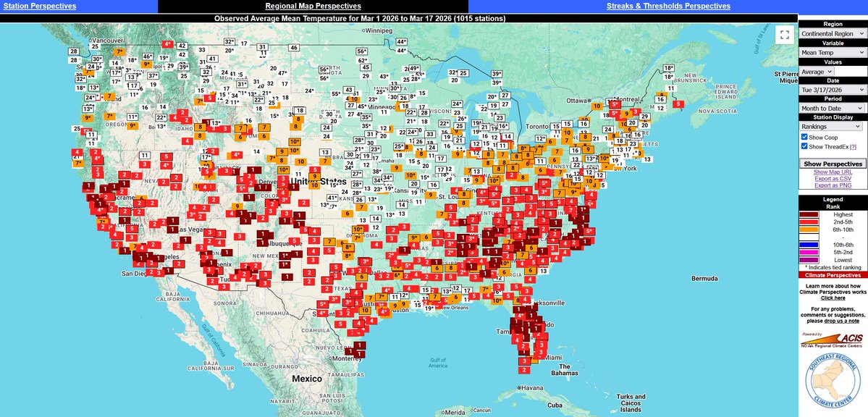The width and height of the screenshot is (868, 417).
Task: Click the Monterrey city label
Action: tap(347, 359)
